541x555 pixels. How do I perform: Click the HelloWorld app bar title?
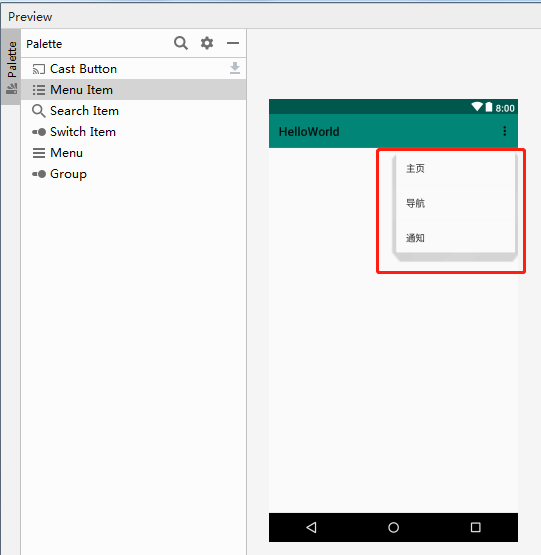tap(309, 132)
